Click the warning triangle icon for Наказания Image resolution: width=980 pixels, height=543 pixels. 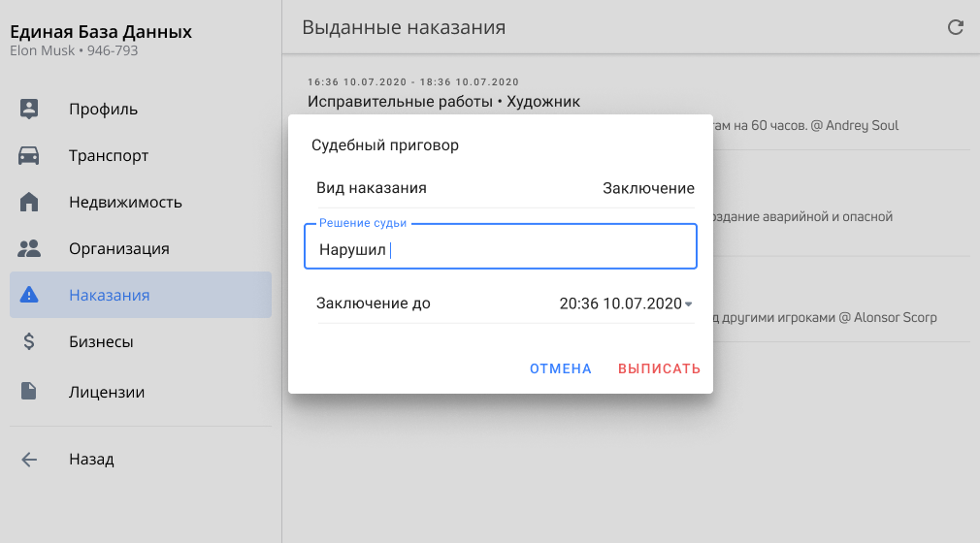(x=29, y=295)
